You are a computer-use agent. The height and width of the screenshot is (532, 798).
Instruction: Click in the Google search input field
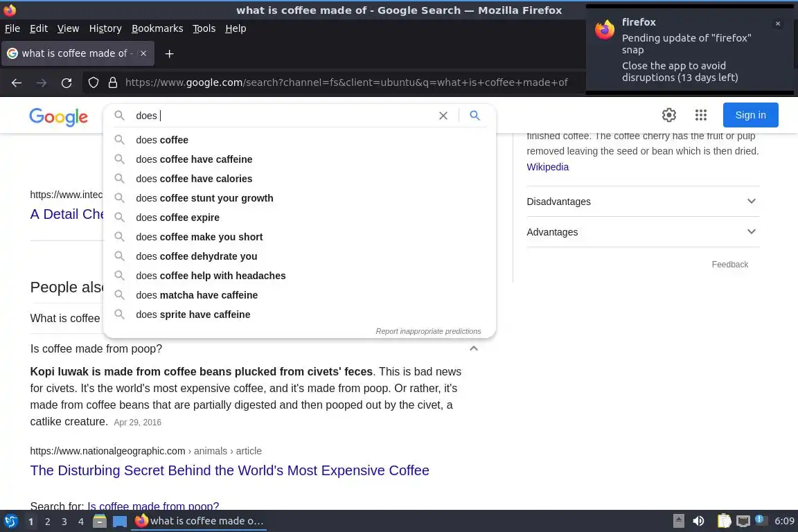(283, 116)
